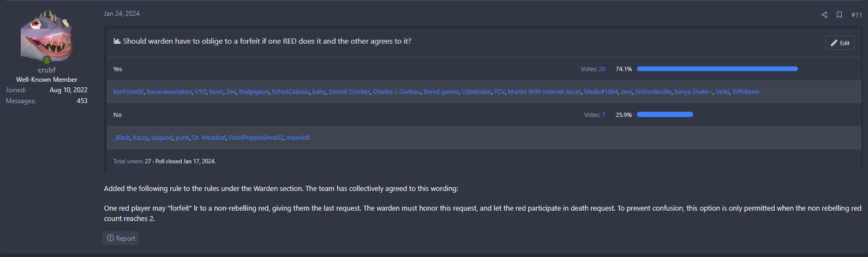Open voter PistolPoppinSince02's profile

coord(256,138)
